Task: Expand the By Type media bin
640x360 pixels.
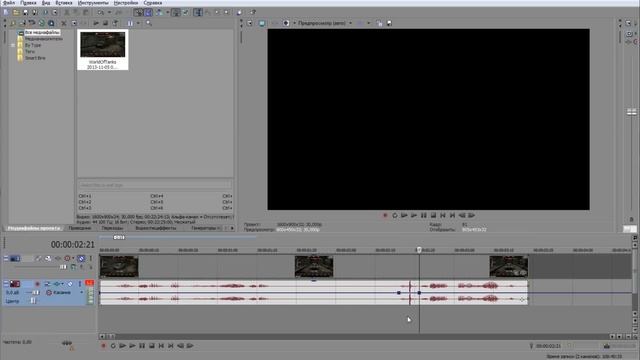Action: 13,45
